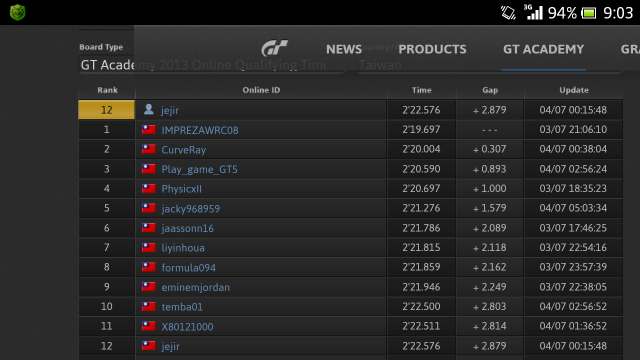Viewport: 640px width, 360px height.
Task: Select the GT ACADEMY tab
Action: [543, 49]
